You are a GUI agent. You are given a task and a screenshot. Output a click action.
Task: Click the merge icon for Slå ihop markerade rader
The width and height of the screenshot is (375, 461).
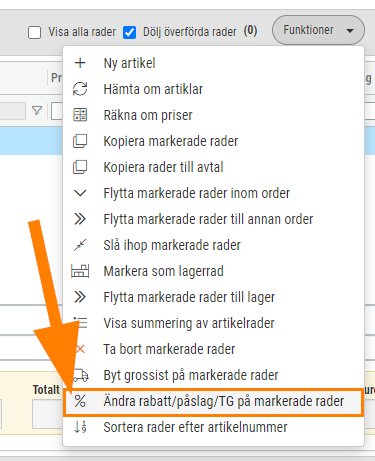tap(80, 245)
